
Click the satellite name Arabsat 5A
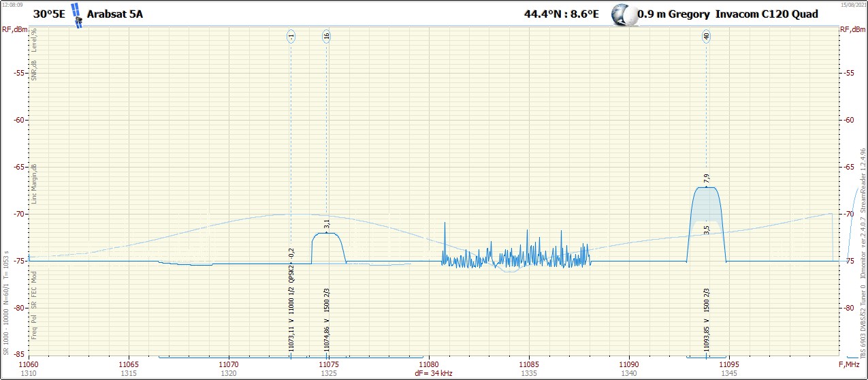click(x=115, y=14)
